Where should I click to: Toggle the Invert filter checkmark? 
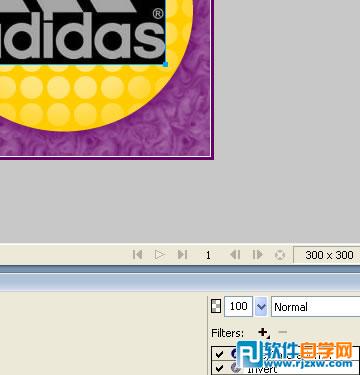point(219,368)
